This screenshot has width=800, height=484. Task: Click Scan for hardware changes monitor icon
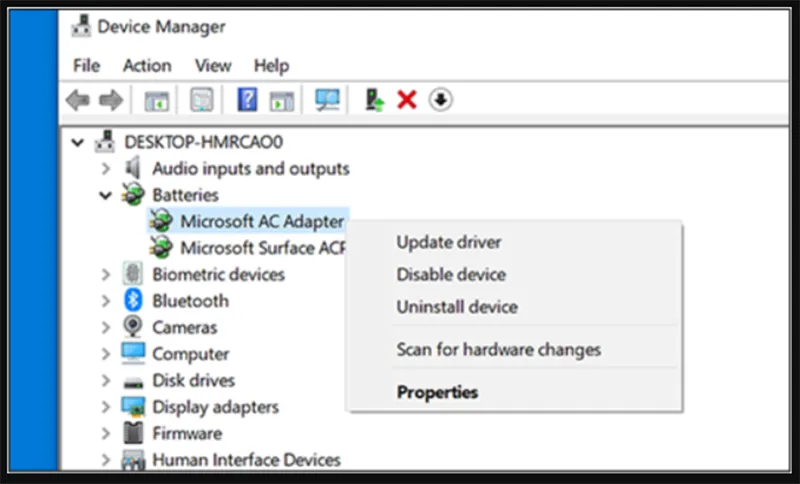point(327,100)
